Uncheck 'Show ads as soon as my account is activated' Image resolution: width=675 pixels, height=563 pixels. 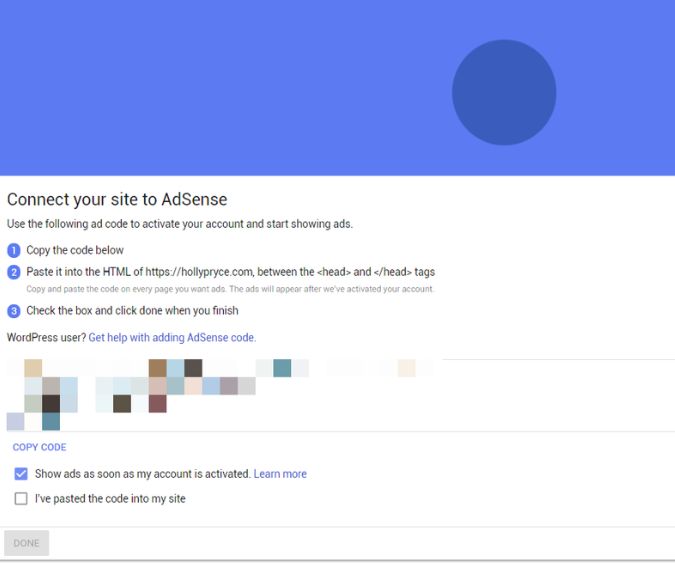21,473
